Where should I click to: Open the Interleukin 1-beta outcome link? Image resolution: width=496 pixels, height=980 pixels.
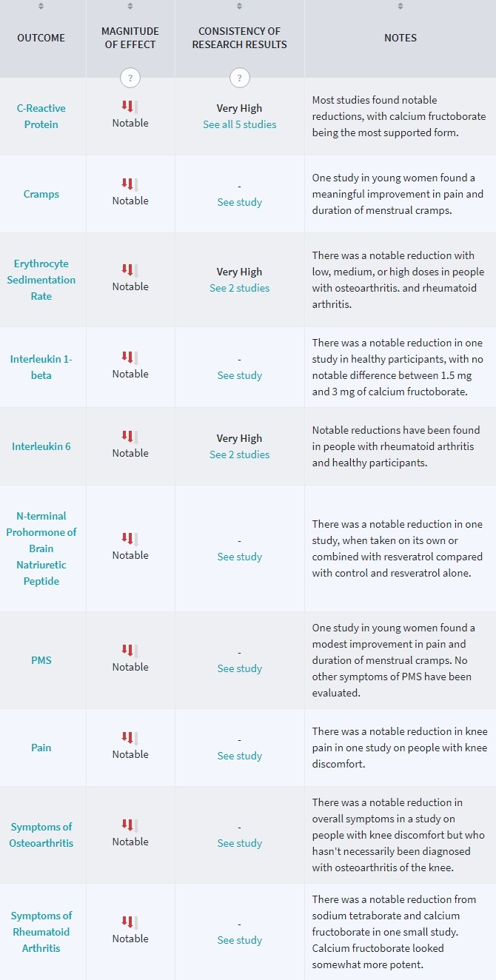point(41,367)
